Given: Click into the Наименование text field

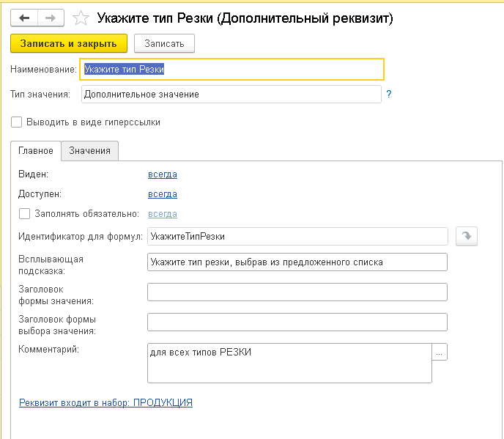Looking at the screenshot, I should pyautogui.click(x=231, y=69).
